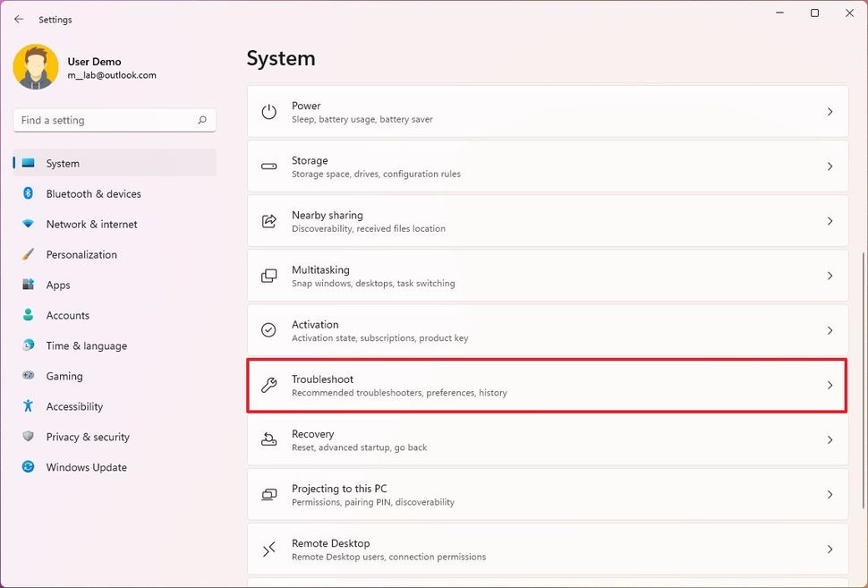Click the Find a setting search box
The height and width of the screenshot is (588, 868).
[114, 119]
